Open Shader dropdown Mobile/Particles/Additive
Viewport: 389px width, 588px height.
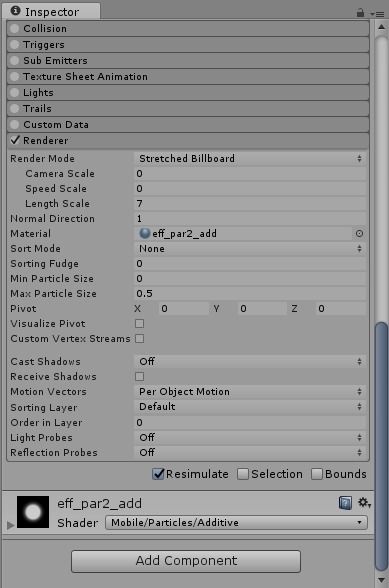point(236,522)
